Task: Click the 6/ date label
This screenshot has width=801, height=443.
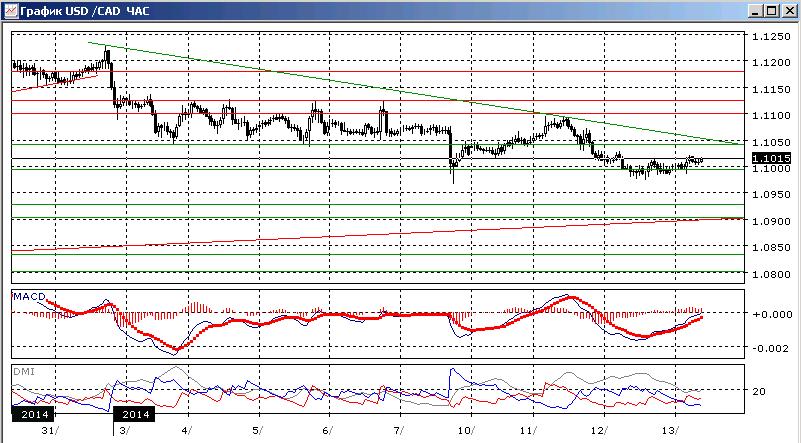Action: pyautogui.click(x=327, y=430)
